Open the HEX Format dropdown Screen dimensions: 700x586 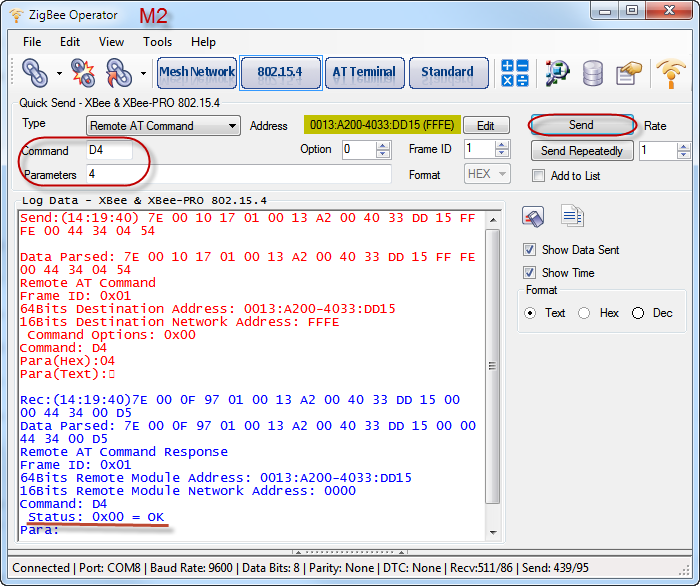click(487, 174)
